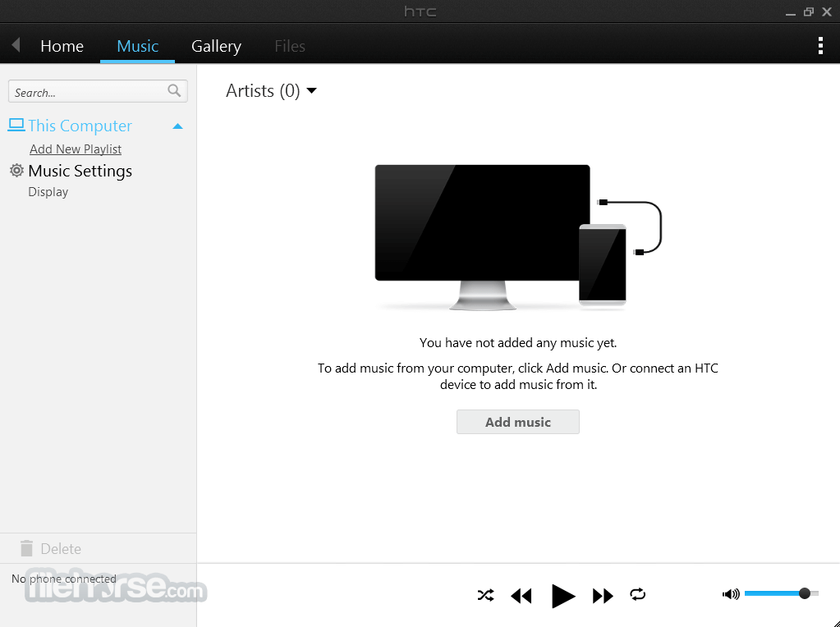Image resolution: width=840 pixels, height=627 pixels.
Task: Restore down the HTC window
Action: 809,11
